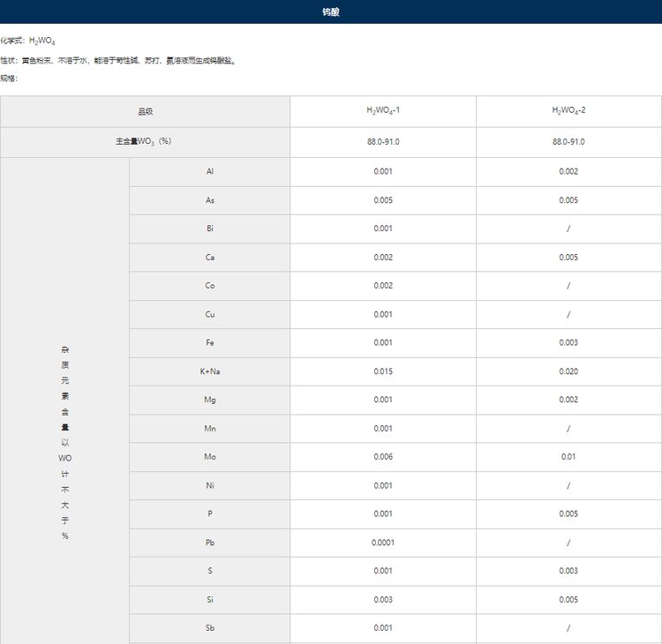This screenshot has width=662, height=644.
Task: Click the H2WO4-1 column header
Action: [383, 111]
